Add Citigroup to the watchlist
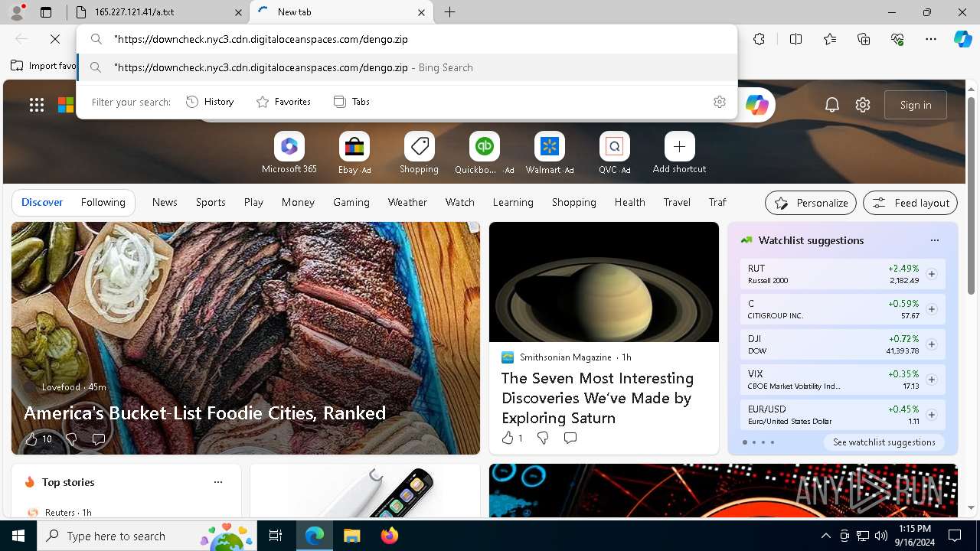980x551 pixels. 932,309
